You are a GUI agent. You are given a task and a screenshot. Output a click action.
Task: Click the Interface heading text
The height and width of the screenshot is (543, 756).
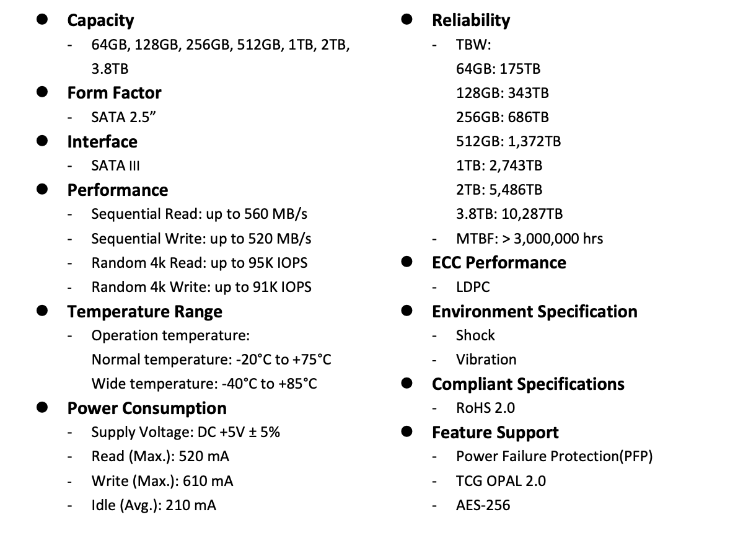pos(102,141)
